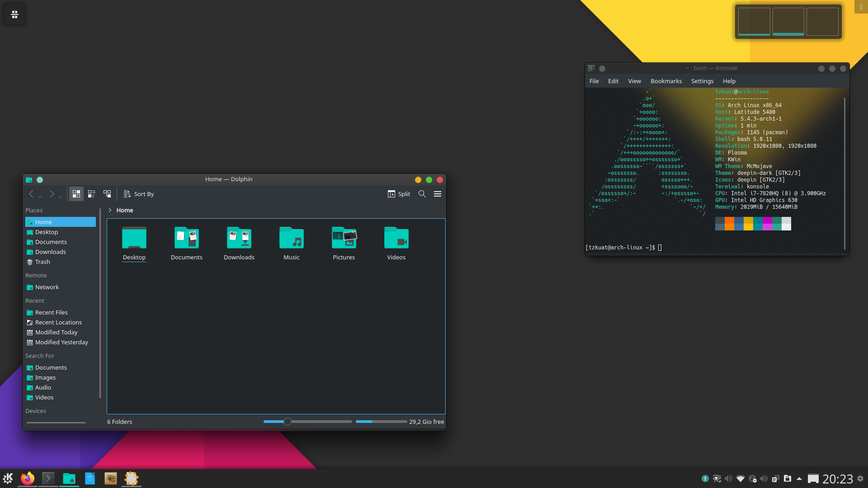The width and height of the screenshot is (868, 488).
Task: Adjust the icon size zoom slider
Action: pyautogui.click(x=287, y=421)
